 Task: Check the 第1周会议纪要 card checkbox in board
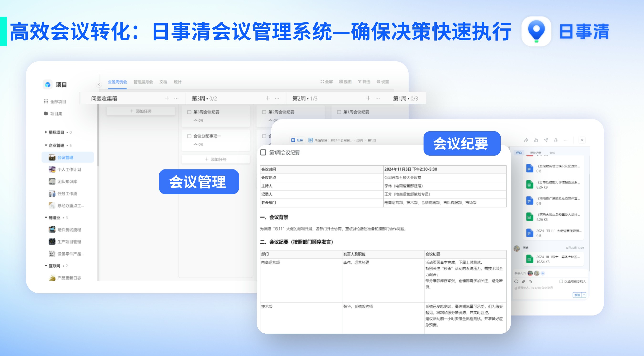339,112
